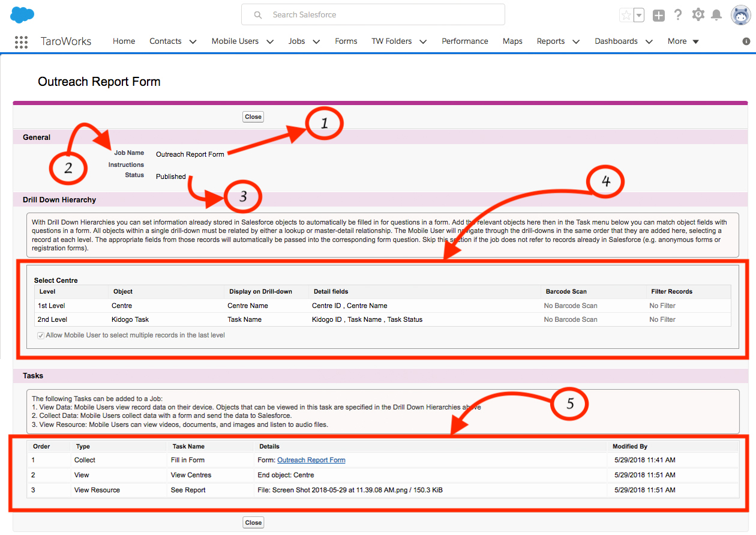756x535 pixels.
Task: Click the favorites star icon
Action: pyautogui.click(x=626, y=16)
